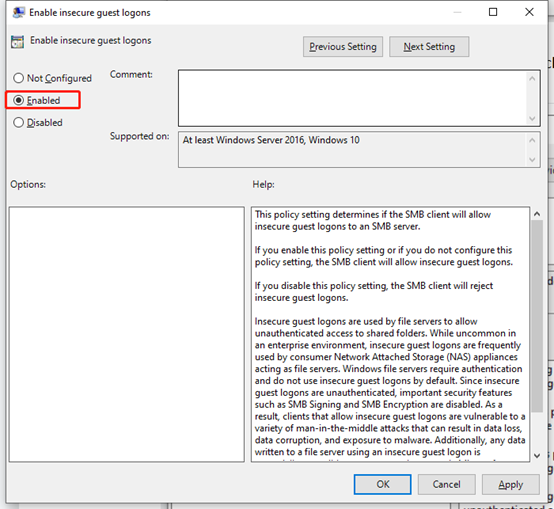Click the Help pane scroll down arrow

537,456
